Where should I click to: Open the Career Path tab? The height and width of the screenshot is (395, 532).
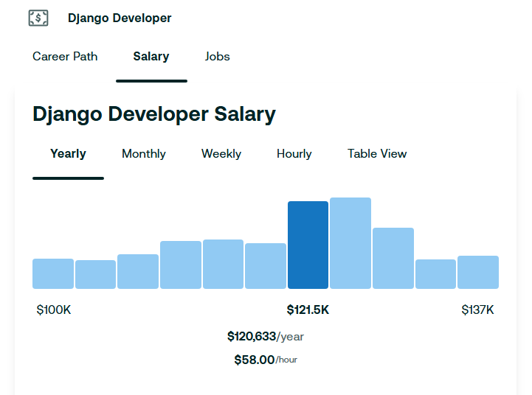click(x=65, y=56)
